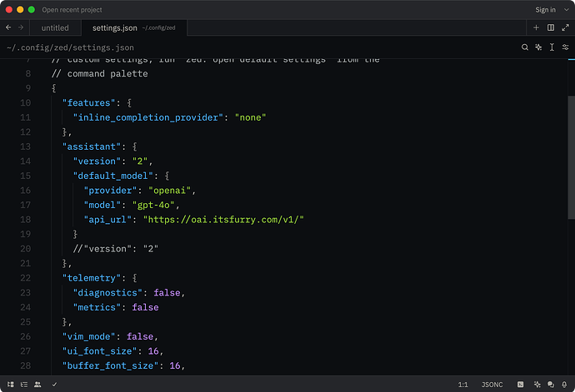
Task: Open buffer search magnifier icon
Action: pyautogui.click(x=525, y=47)
